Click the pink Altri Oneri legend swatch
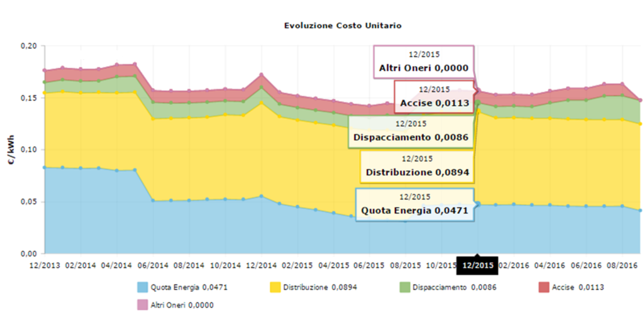This screenshot has height=322, width=644. [143, 305]
